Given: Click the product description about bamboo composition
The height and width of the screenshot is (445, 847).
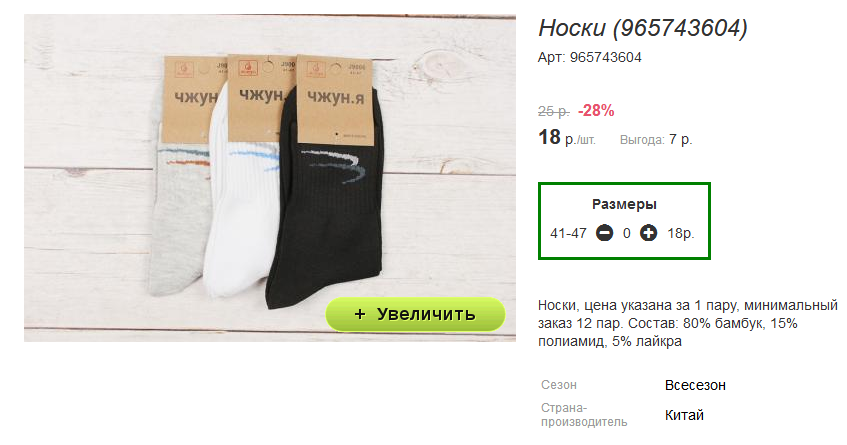Looking at the screenshot, I should [687, 323].
